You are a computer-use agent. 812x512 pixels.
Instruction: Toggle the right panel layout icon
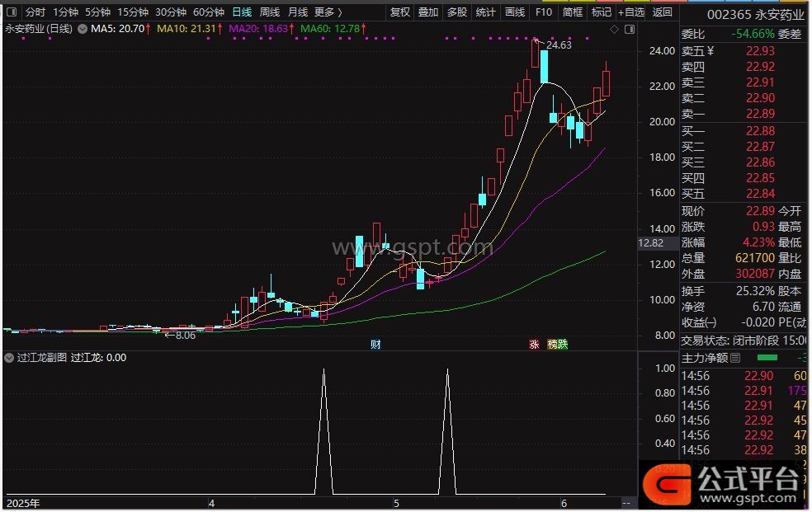630,30
